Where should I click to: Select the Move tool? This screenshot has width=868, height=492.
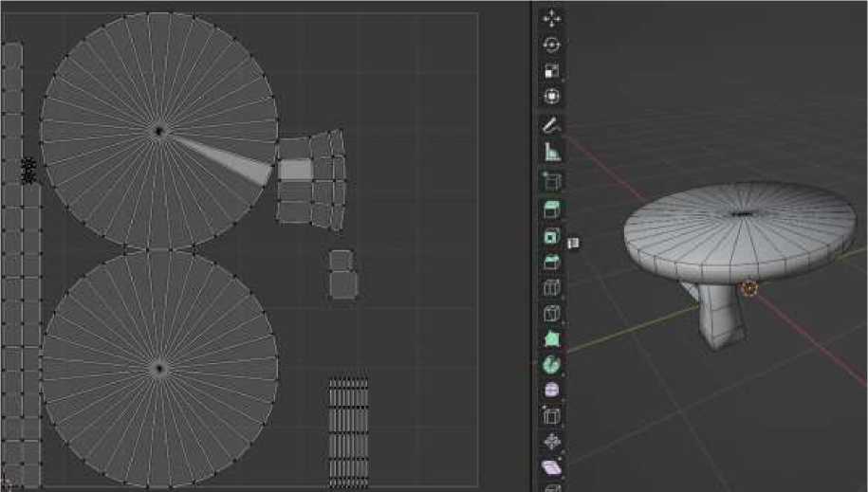551,18
